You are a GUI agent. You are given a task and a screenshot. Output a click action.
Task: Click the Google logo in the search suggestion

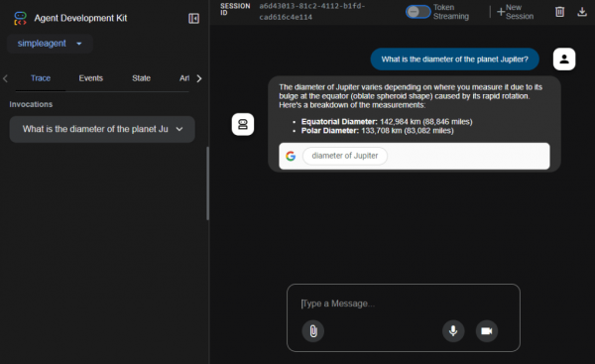[x=291, y=156]
